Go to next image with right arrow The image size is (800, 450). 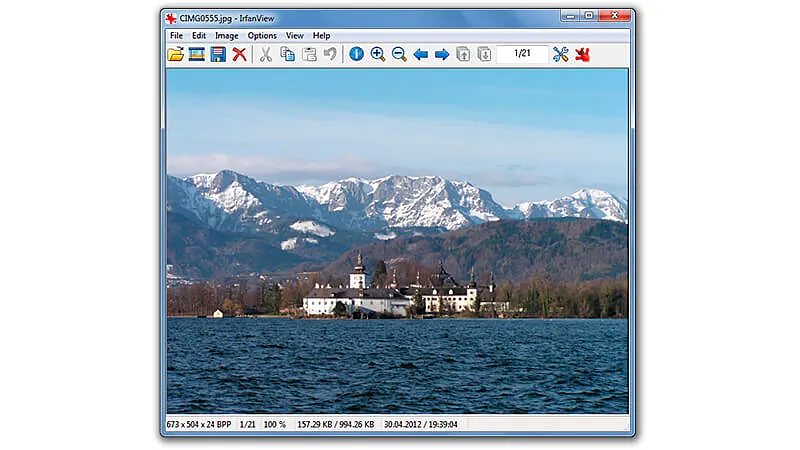442,54
